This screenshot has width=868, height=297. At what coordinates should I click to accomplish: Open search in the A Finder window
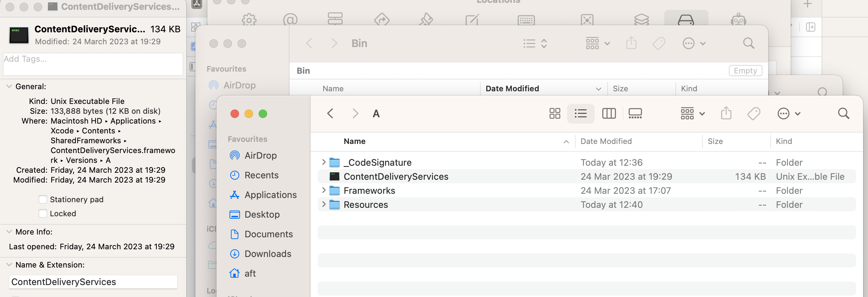843,113
